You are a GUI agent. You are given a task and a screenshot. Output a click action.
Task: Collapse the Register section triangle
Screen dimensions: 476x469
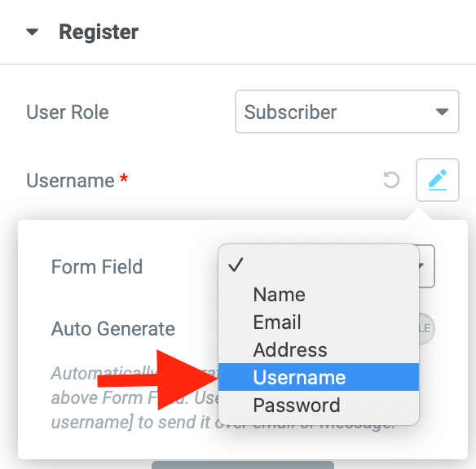[x=32, y=32]
